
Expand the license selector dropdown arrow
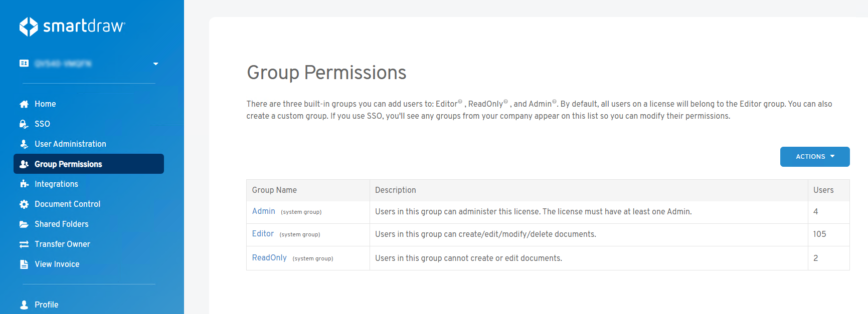coord(155,64)
